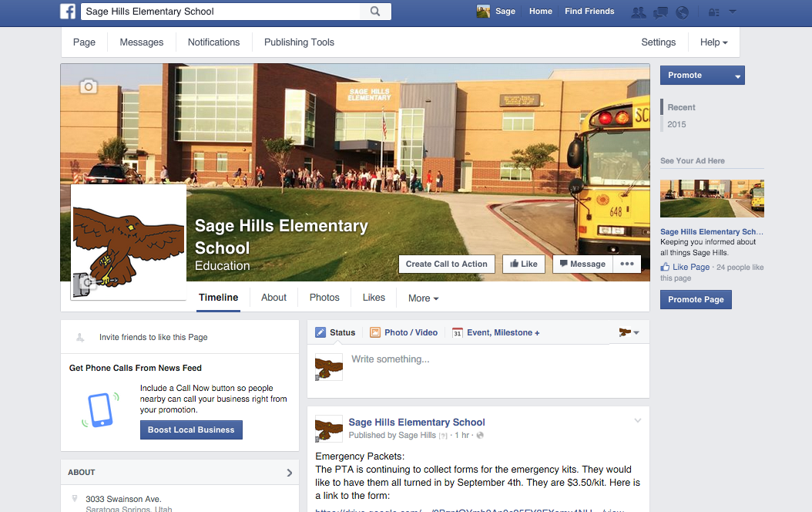
Task: Open the notifications globe icon
Action: (682, 12)
